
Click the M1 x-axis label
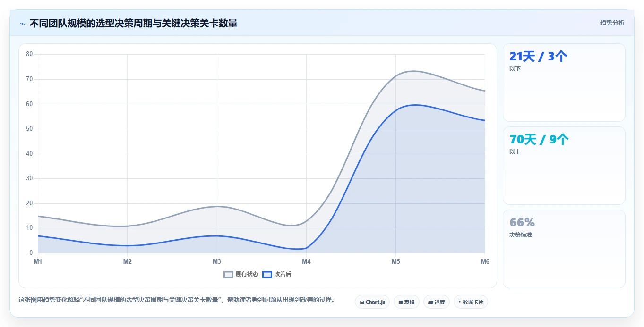(x=38, y=261)
